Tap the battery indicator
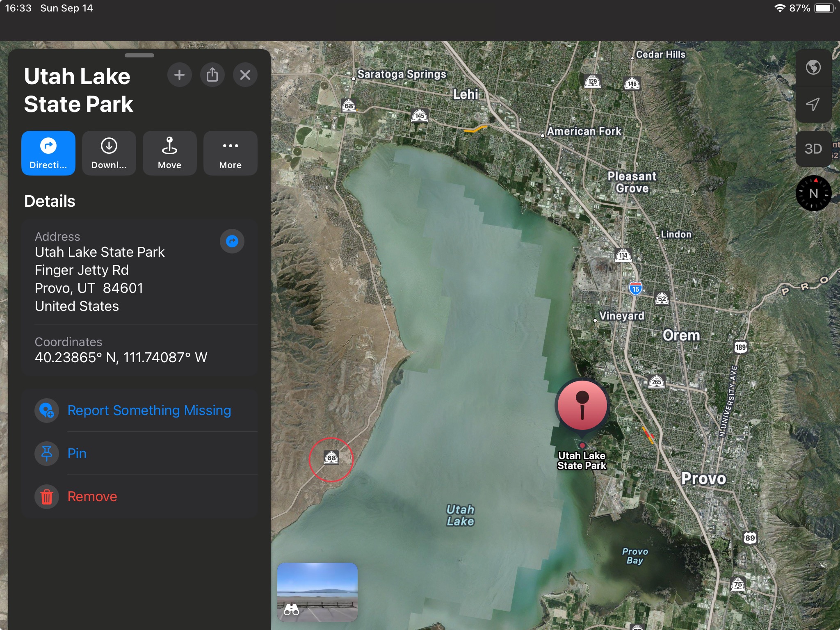 pyautogui.click(x=824, y=8)
